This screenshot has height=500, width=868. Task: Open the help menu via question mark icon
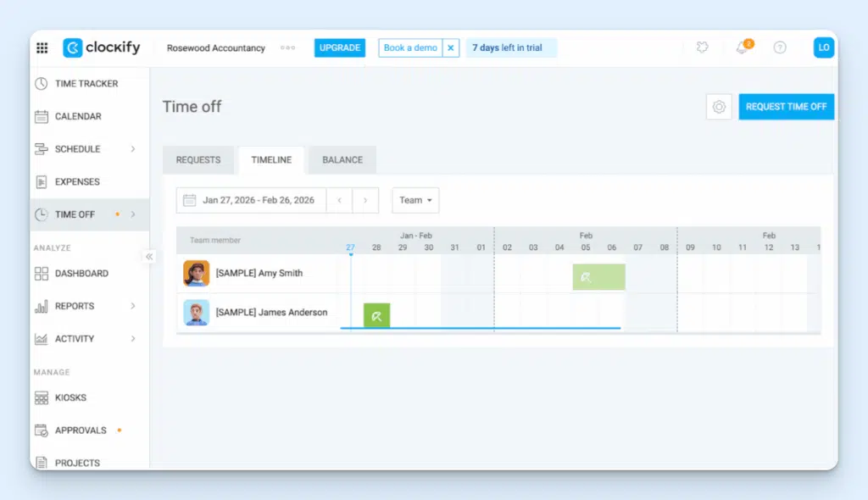780,47
